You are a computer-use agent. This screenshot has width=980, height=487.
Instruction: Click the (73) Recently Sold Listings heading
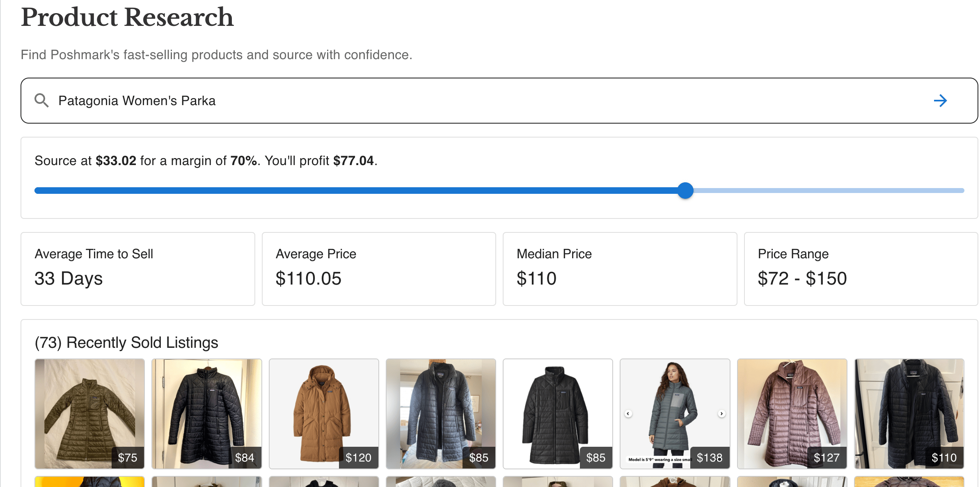126,342
